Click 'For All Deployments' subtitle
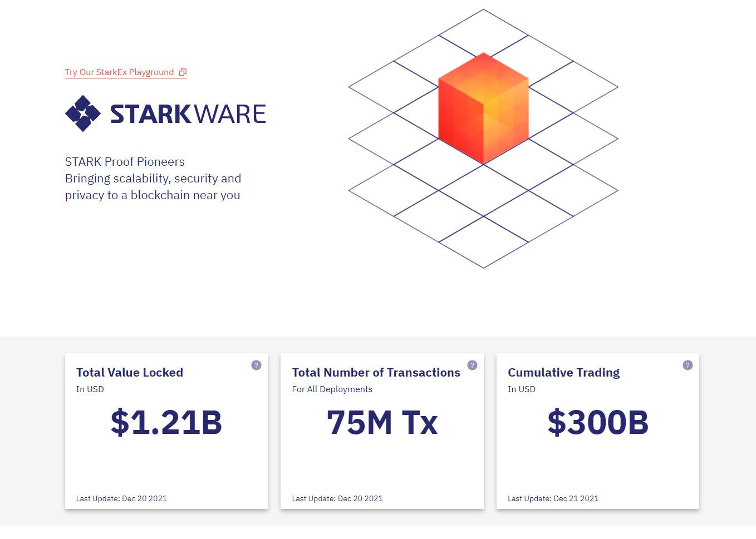 pyautogui.click(x=332, y=389)
